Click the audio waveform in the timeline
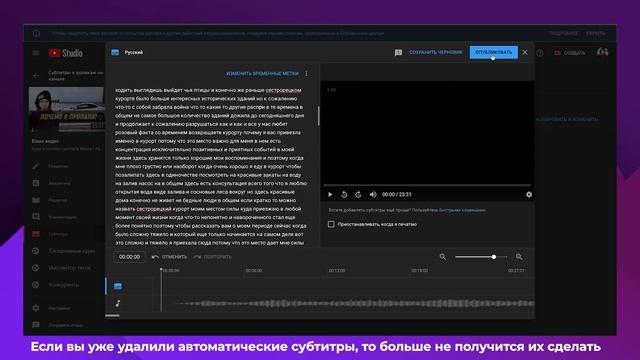This screenshot has height=360, width=640. click(x=354, y=303)
